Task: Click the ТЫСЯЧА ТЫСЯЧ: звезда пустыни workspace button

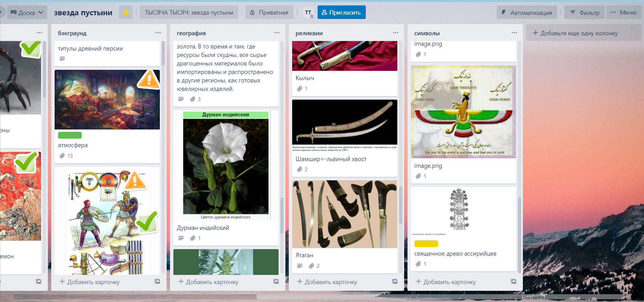Action: (189, 13)
